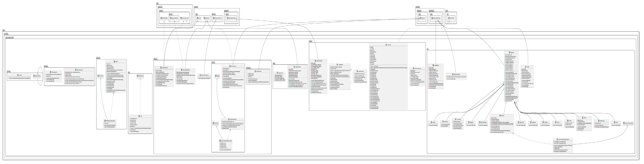Click the ListAdapter class icon
This screenshot has width=644, height=164.
point(337,65)
